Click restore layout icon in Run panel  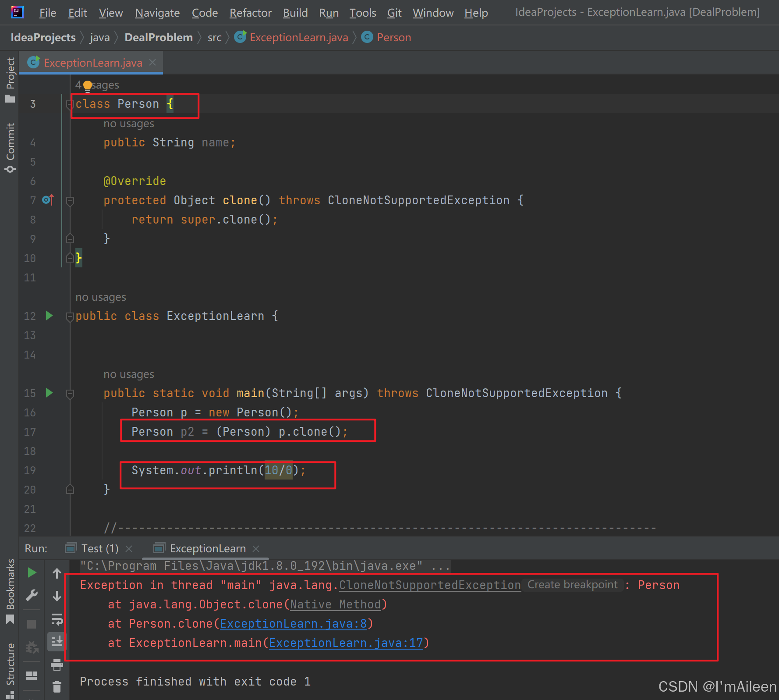32,676
